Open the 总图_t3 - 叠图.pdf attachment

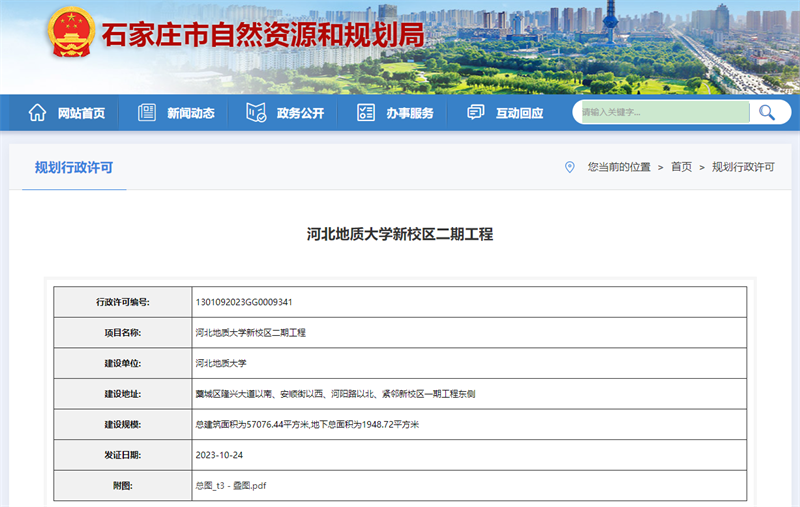231,486
